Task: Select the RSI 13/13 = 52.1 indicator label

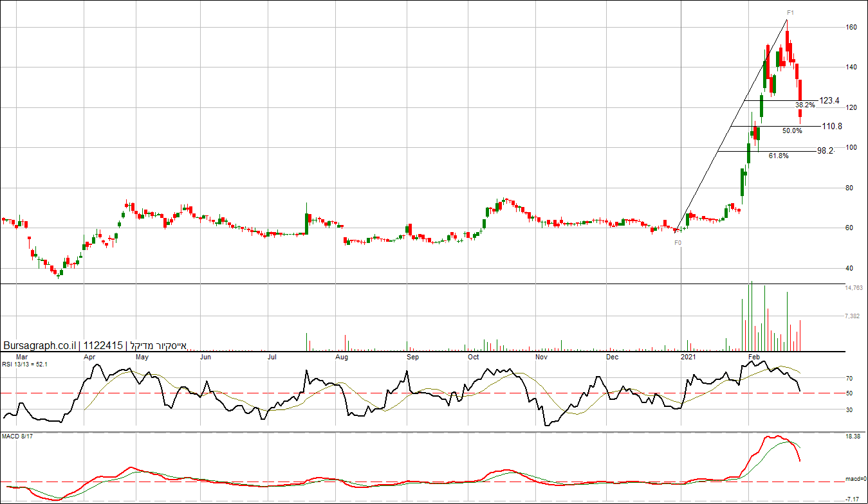Action: [24, 364]
